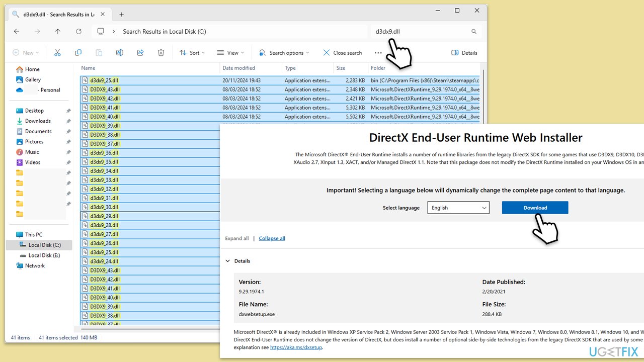The image size is (644, 362).
Task: Click the Search Results address bar
Action: (x=229, y=32)
